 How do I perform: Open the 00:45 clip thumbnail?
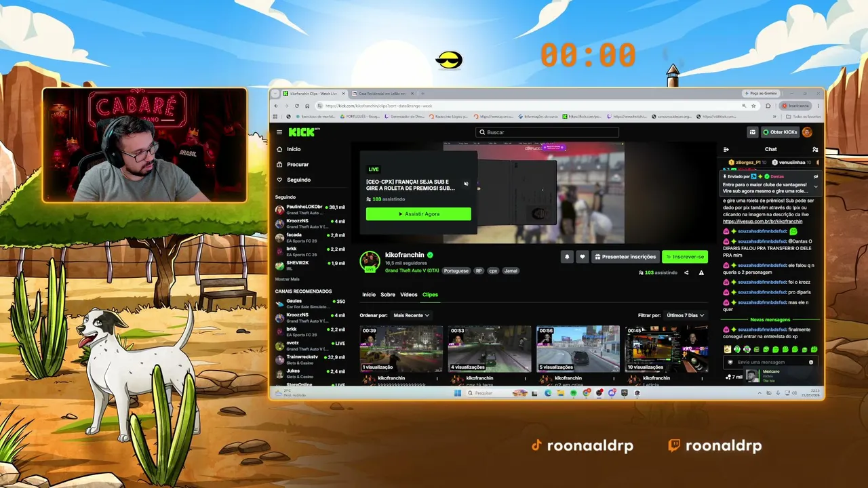pos(666,348)
